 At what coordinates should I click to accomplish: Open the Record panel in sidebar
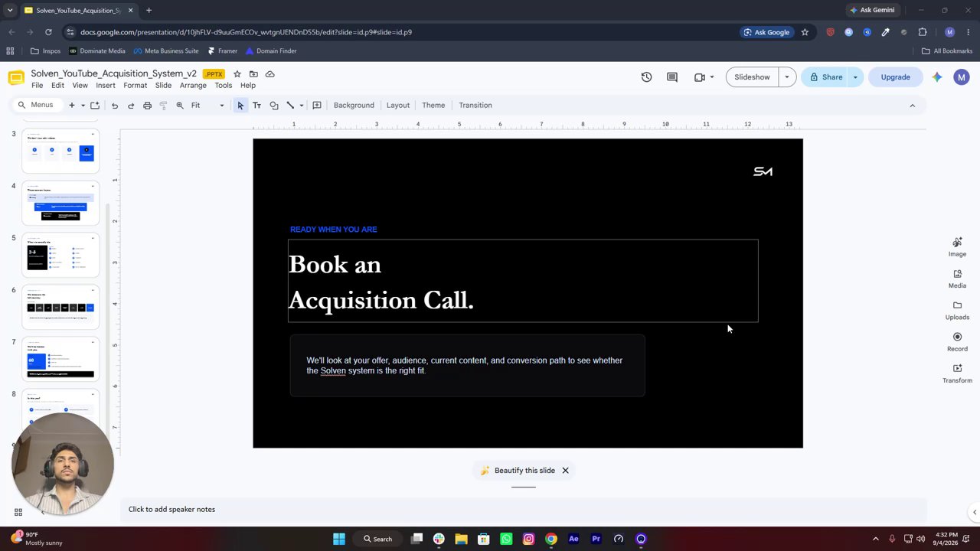tap(957, 342)
